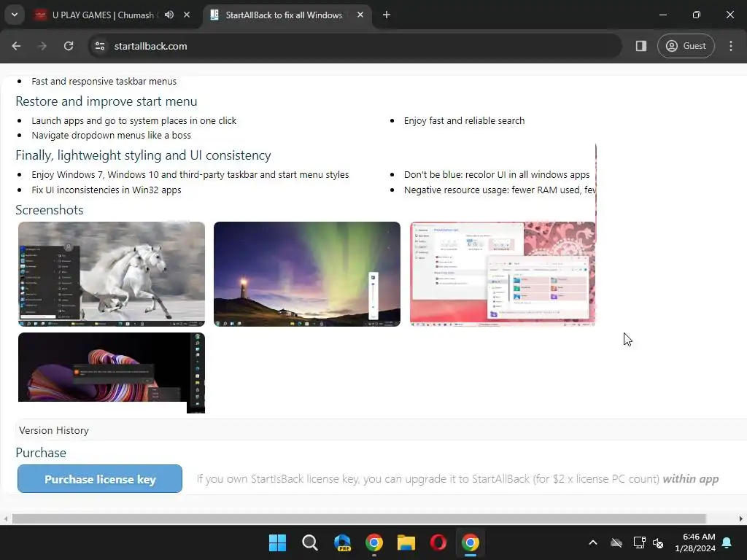The image size is (747, 560).
Task: Click the scroll left arrow
Action: 5,518
